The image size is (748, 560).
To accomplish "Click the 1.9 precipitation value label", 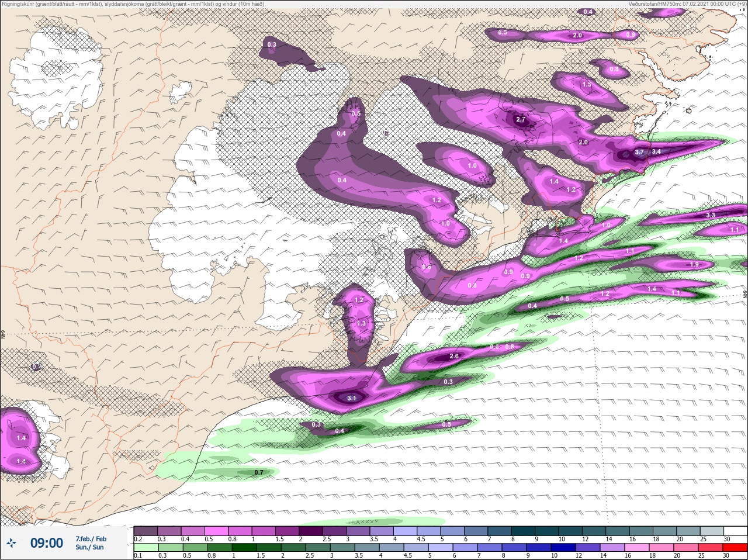I will (x=694, y=264).
